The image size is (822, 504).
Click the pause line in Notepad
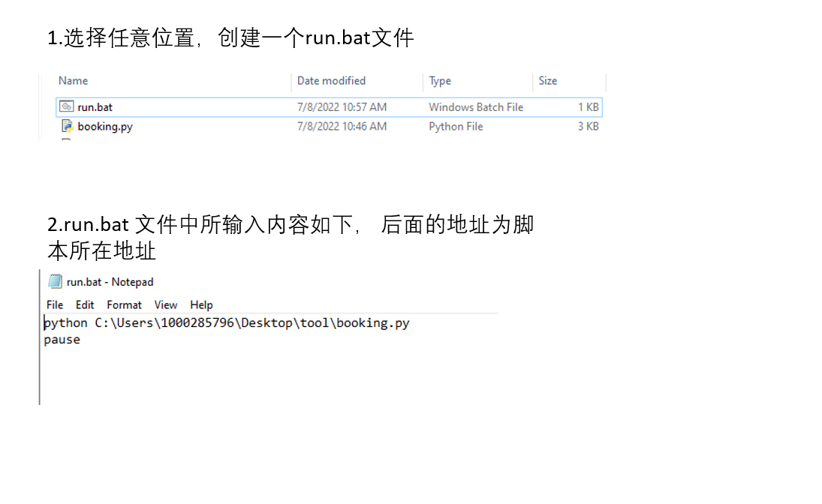pos(62,339)
